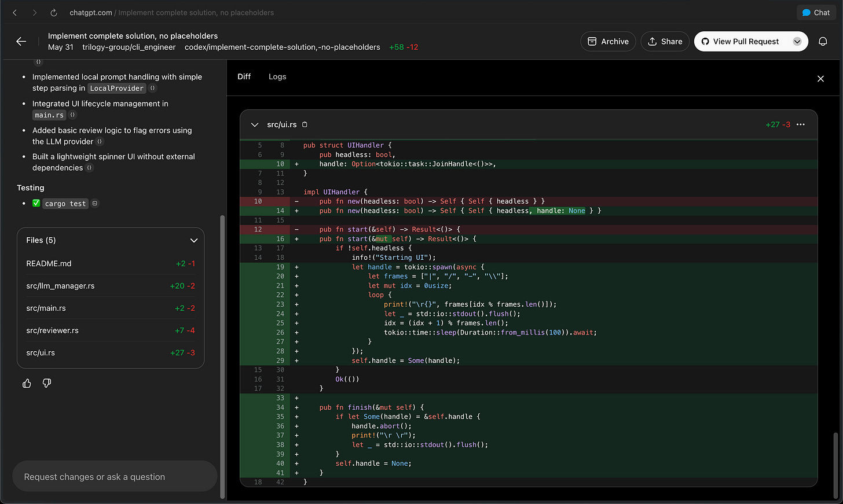Open the notifications bell
The height and width of the screenshot is (504, 843).
tap(823, 42)
